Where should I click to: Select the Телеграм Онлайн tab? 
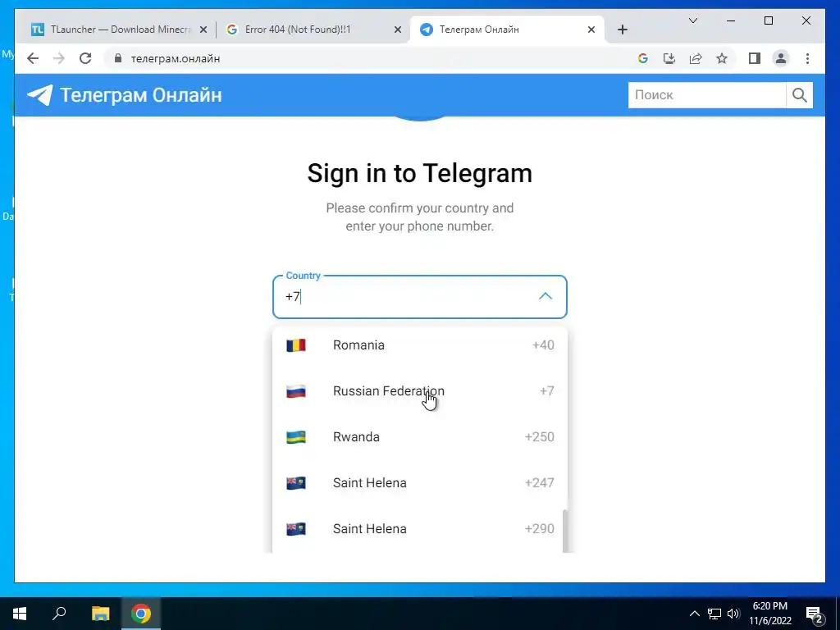(x=507, y=30)
